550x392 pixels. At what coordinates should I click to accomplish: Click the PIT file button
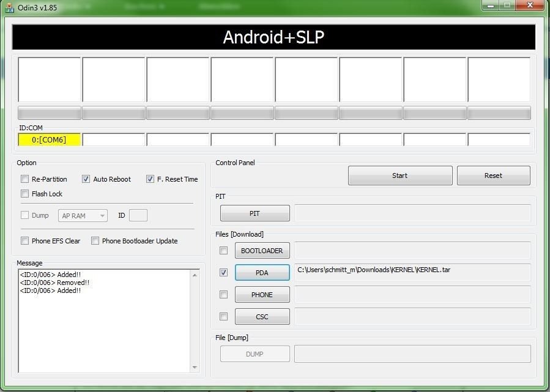coord(255,213)
